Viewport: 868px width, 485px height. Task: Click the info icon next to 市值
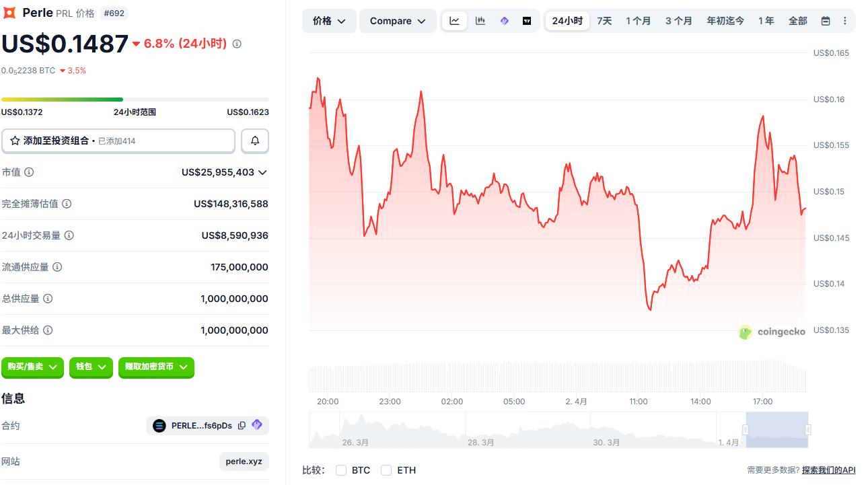tap(29, 172)
